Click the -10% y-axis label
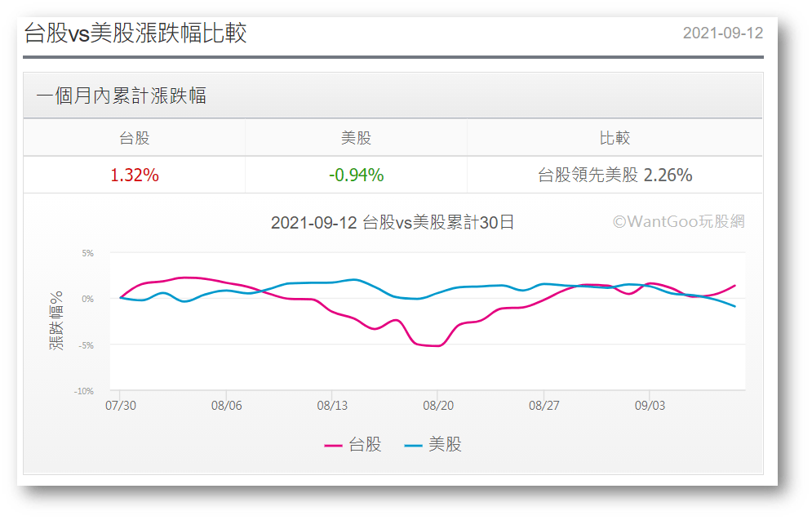 84,391
